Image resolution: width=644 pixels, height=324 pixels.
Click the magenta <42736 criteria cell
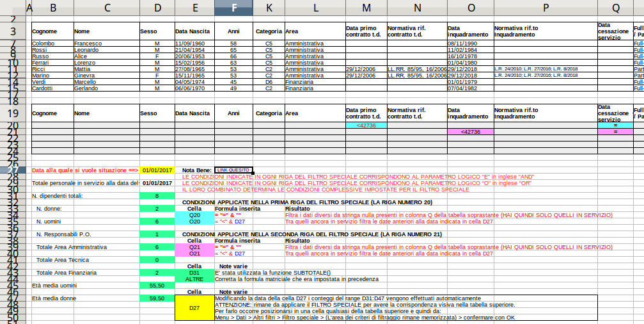470,131
